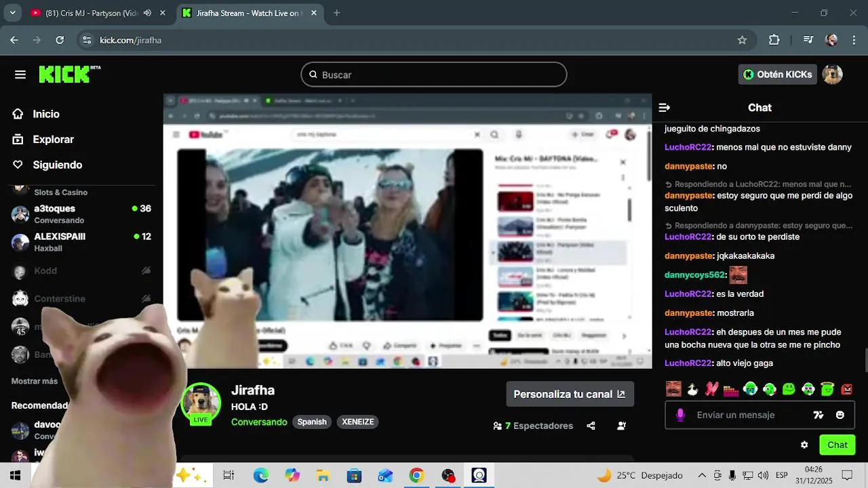
Task: Bookmark this page with star icon
Action: pos(742,40)
